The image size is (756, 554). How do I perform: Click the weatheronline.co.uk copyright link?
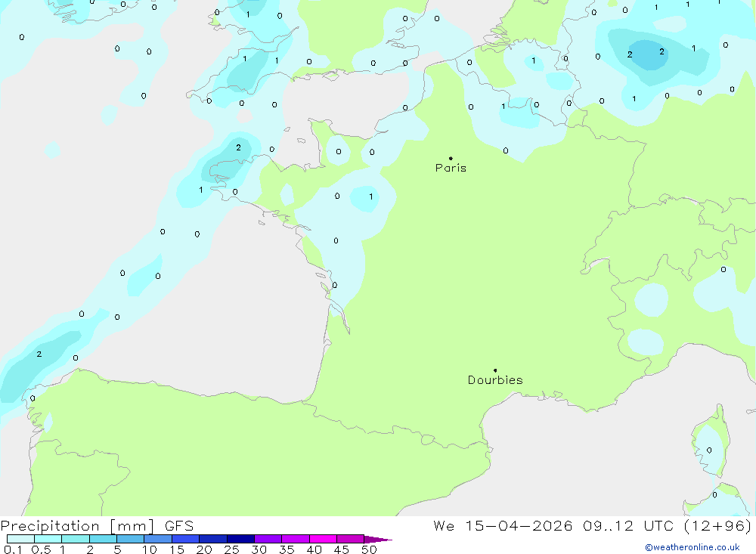point(692,547)
